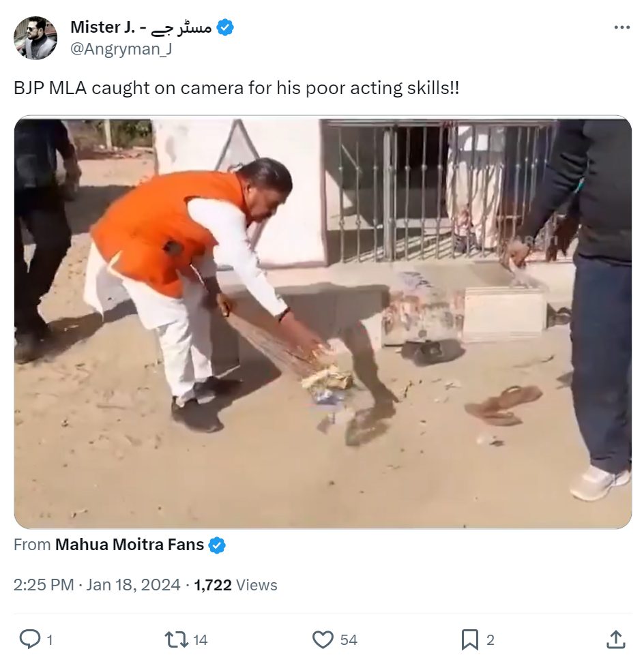Open Mister J. profile picture

point(35,37)
